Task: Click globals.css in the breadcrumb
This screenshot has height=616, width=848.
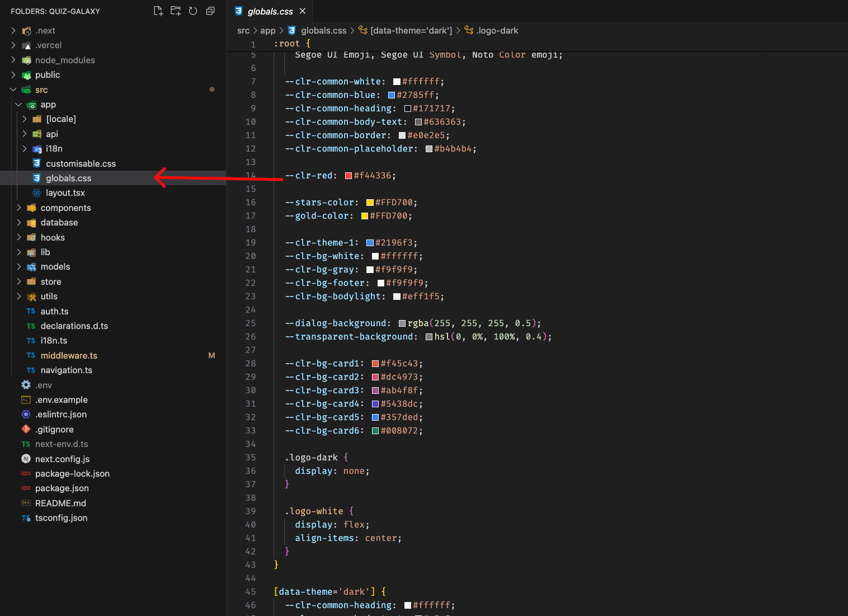Action: click(324, 31)
